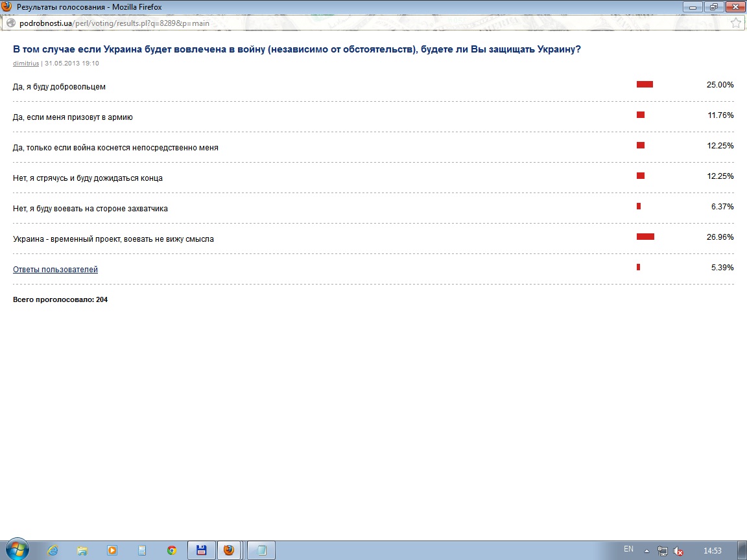This screenshot has height=560, width=747.
Task: Click the Windows Start orb
Action: pyautogui.click(x=17, y=550)
